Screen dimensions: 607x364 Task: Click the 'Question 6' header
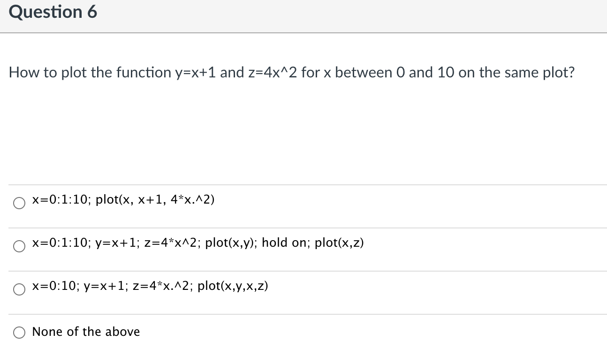[53, 12]
